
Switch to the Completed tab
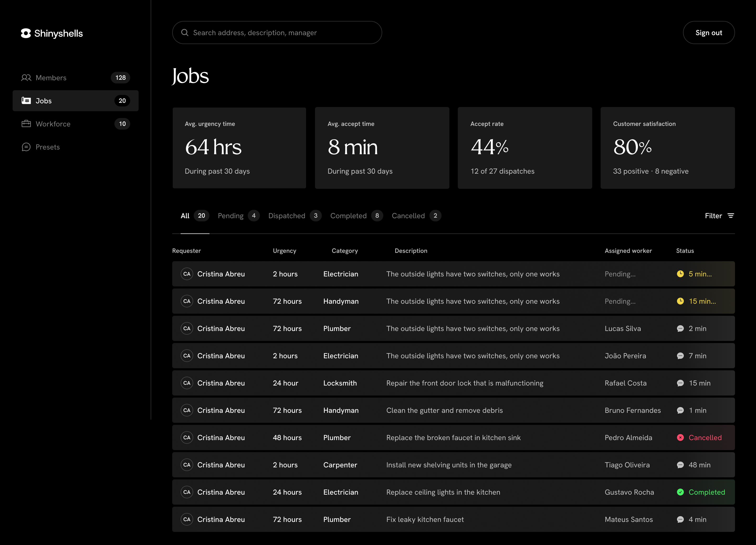[x=356, y=216]
